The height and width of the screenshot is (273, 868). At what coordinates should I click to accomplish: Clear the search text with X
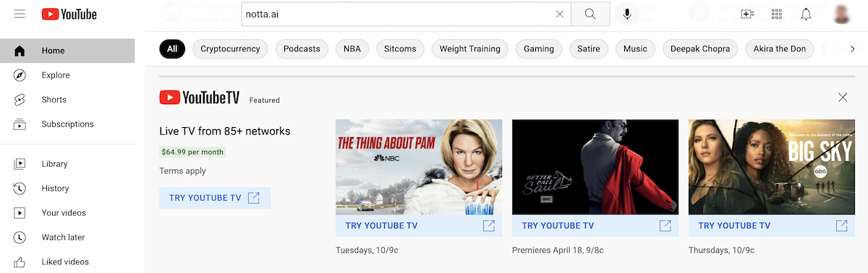[x=559, y=14]
